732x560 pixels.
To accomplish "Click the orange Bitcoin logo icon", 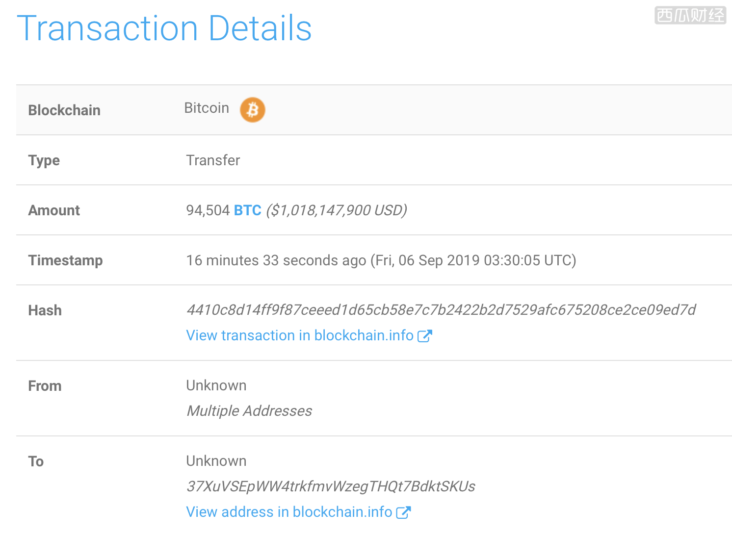I will tap(252, 109).
